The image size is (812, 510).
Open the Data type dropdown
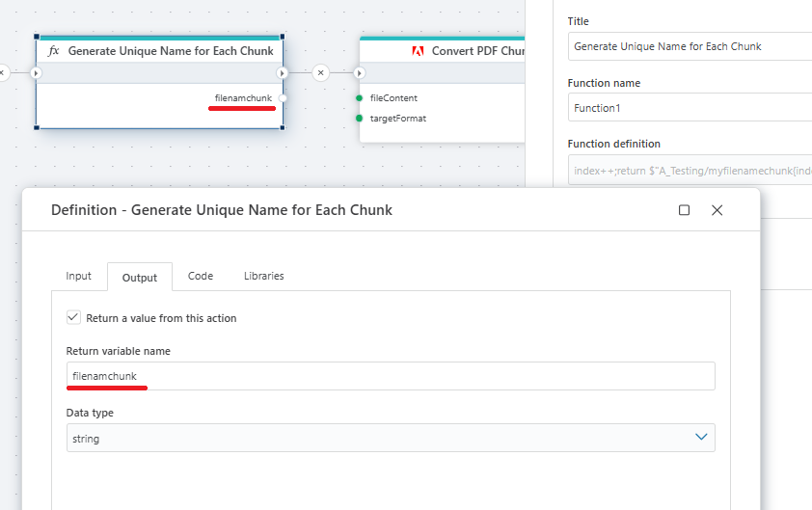pos(391,438)
